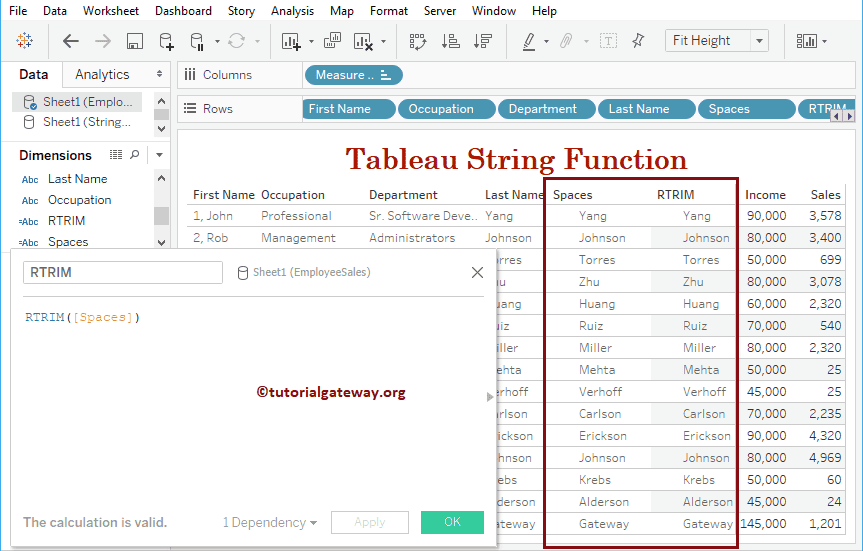
Task: Open the Show Me dropdown arrow
Action: coord(824,41)
